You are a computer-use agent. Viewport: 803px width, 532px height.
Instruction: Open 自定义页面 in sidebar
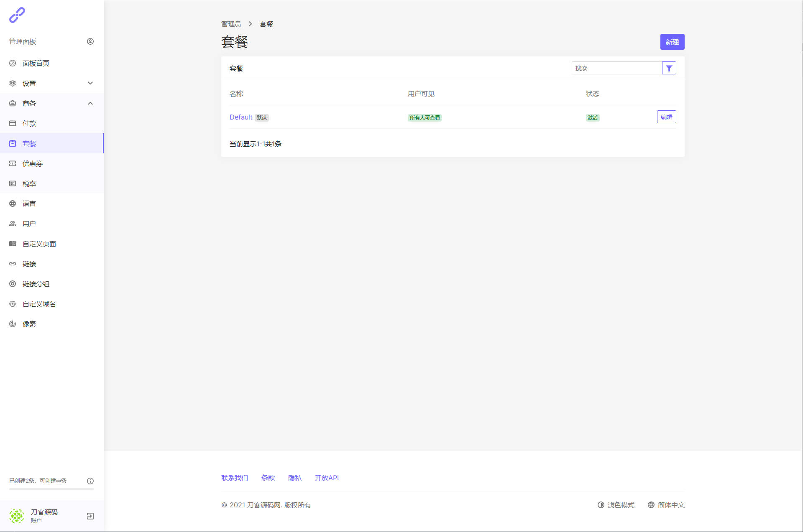click(52, 244)
